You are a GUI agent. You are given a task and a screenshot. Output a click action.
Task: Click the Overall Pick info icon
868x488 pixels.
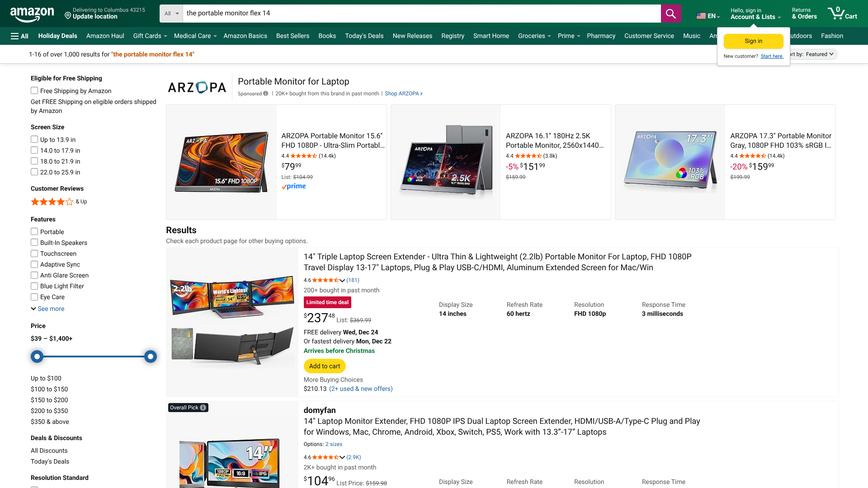pos(203,407)
